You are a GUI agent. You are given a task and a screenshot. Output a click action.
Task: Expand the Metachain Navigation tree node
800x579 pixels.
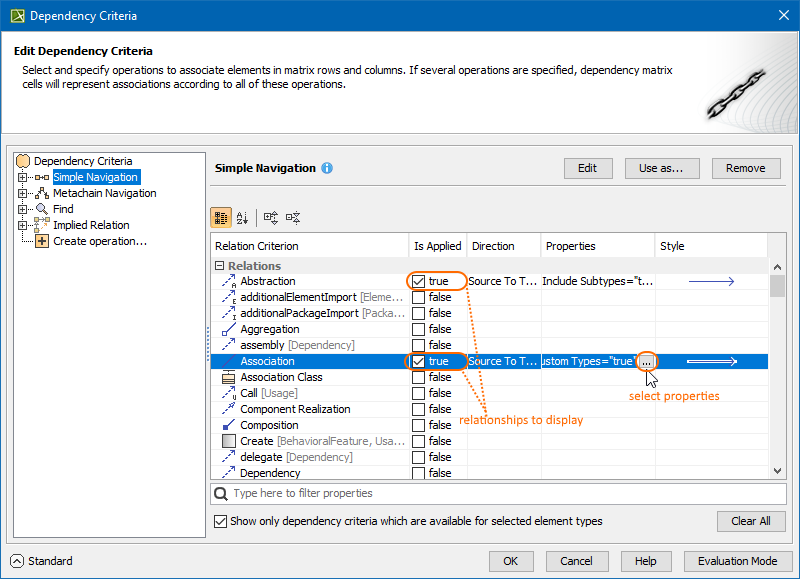pos(22,193)
